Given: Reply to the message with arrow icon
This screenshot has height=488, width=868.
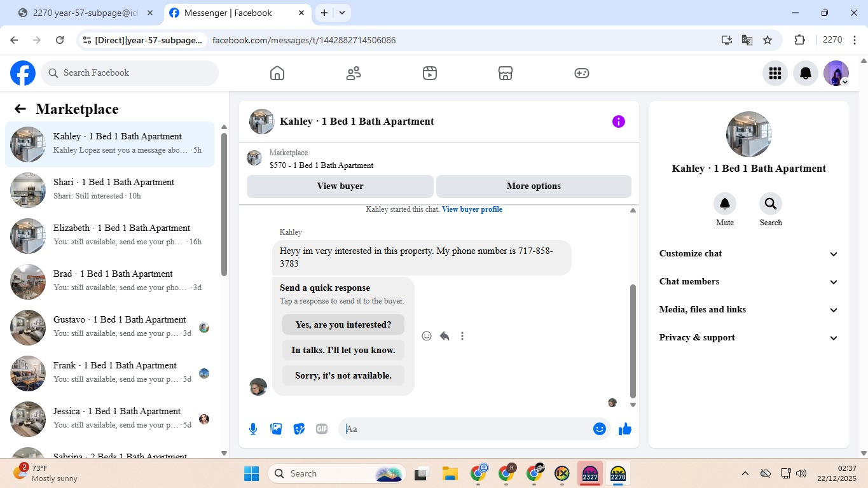Looking at the screenshot, I should [x=444, y=336].
